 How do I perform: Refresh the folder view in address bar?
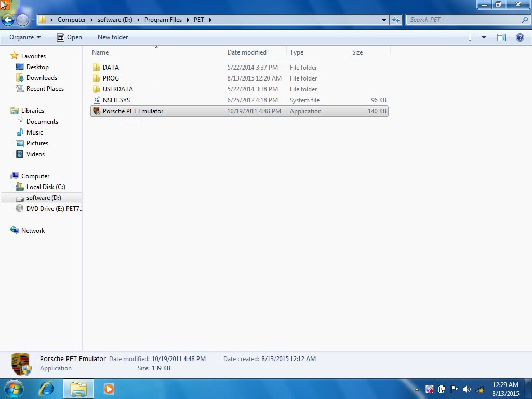(x=396, y=20)
